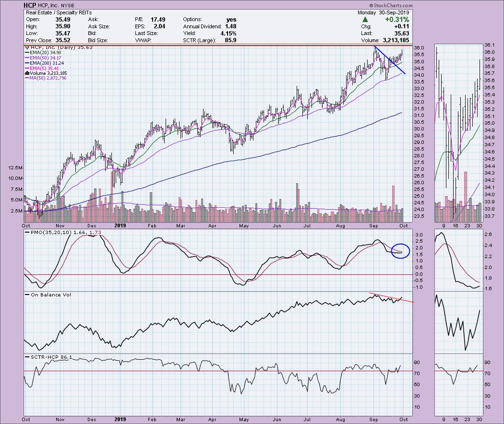Click the "Bid Size:" label
The height and width of the screenshot is (424, 504).
98,40
